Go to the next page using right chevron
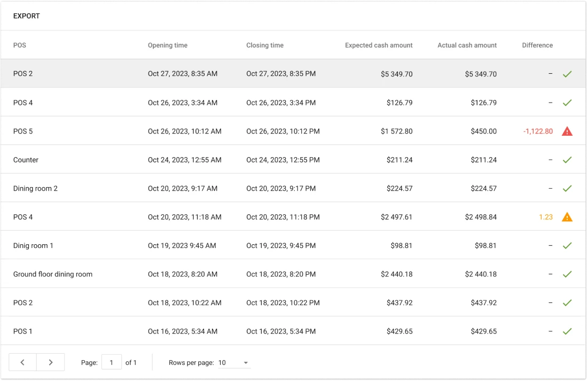Viewport: 588px width, 381px height. click(x=51, y=362)
